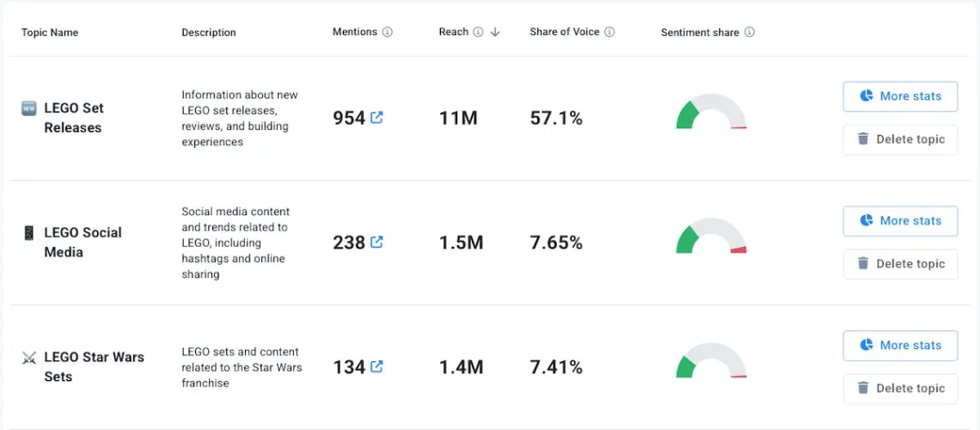Click sentiment gauge for LEGO Set Releases

click(711, 111)
